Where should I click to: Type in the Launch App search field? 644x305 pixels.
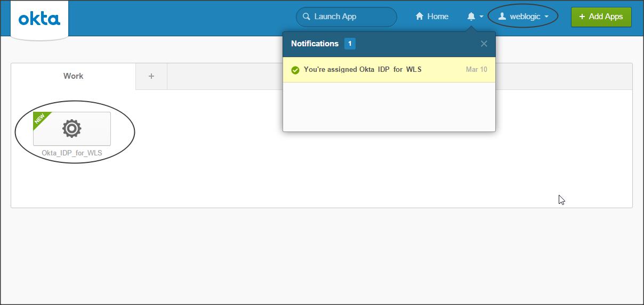point(347,17)
